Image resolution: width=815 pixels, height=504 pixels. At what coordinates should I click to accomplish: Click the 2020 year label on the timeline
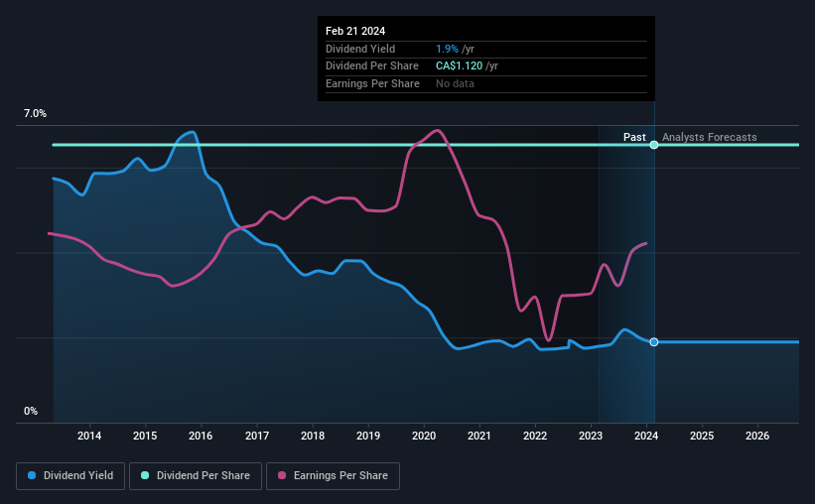point(424,436)
